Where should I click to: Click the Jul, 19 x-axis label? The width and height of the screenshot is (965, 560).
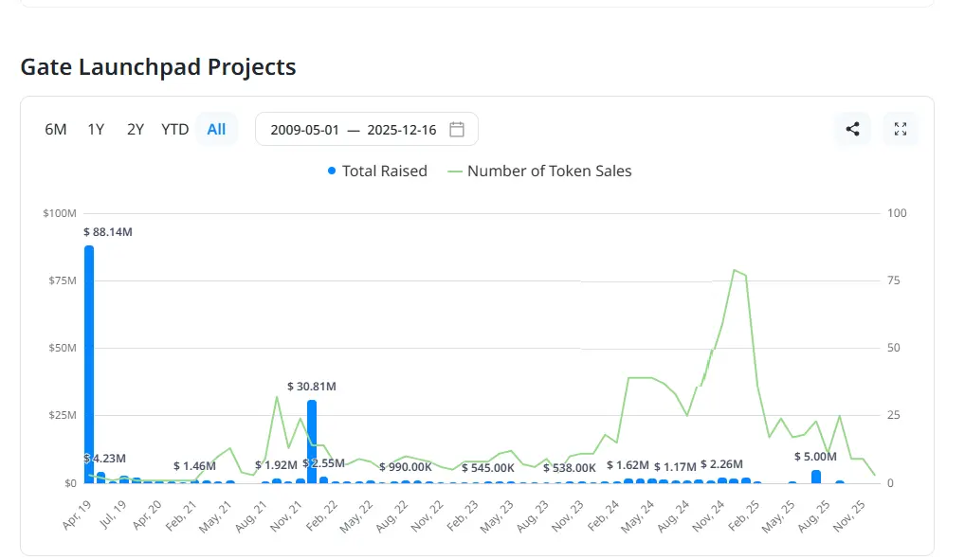[x=113, y=515]
